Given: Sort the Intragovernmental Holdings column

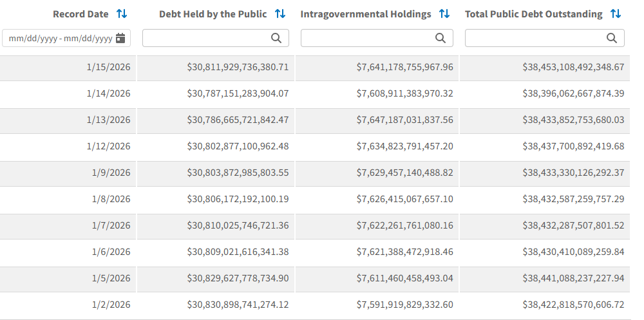Looking at the screenshot, I should coord(444,14).
